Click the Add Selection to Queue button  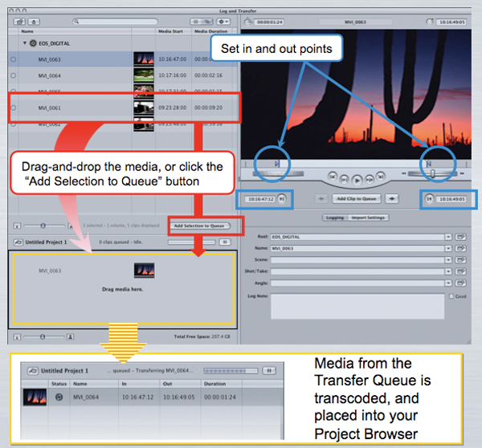199,226
